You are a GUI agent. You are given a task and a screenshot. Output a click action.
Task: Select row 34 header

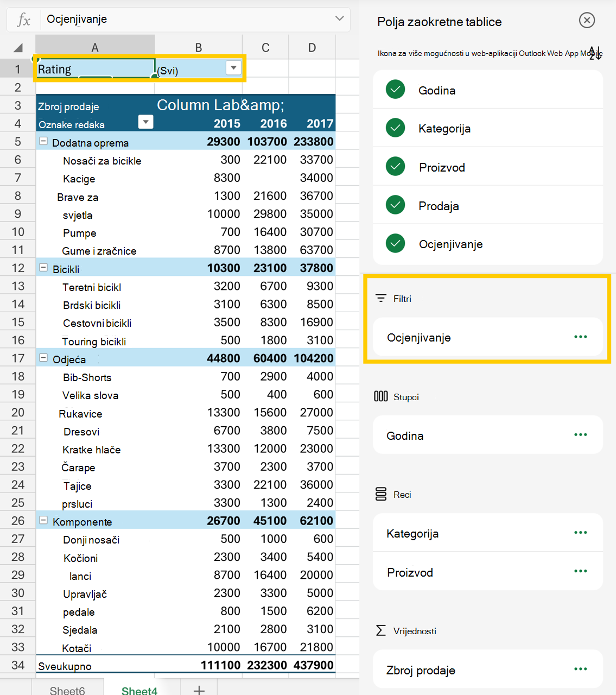coord(18,665)
